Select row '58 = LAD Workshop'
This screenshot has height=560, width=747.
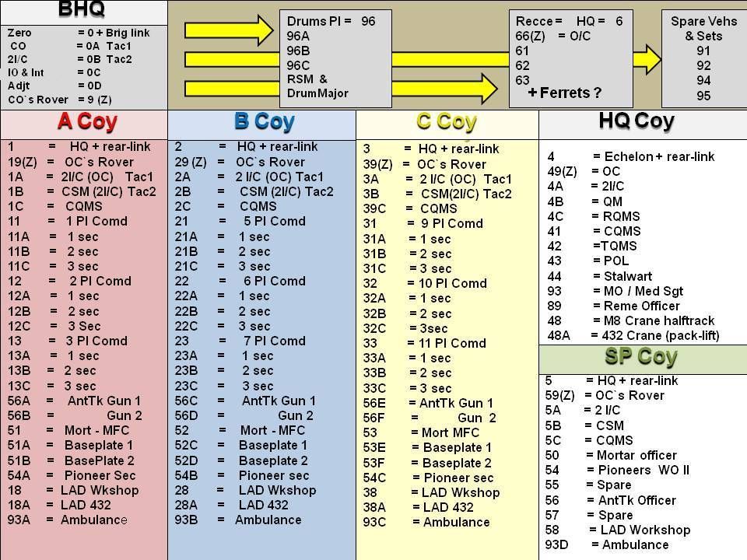618,530
